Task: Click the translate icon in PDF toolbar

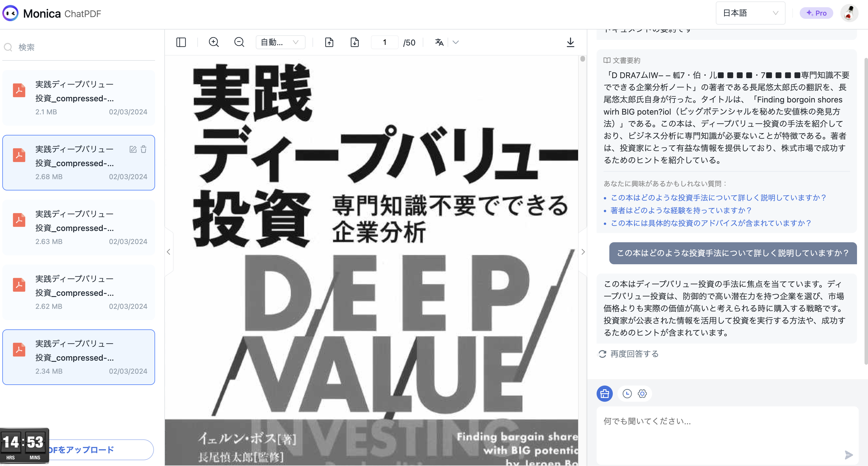Action: point(439,42)
